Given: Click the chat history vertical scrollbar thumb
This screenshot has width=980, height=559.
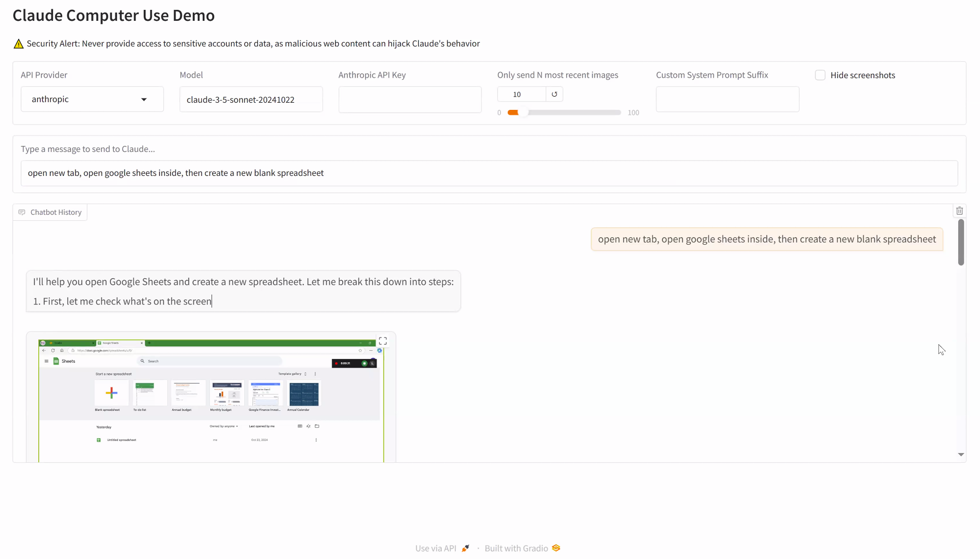Looking at the screenshot, I should 961,242.
